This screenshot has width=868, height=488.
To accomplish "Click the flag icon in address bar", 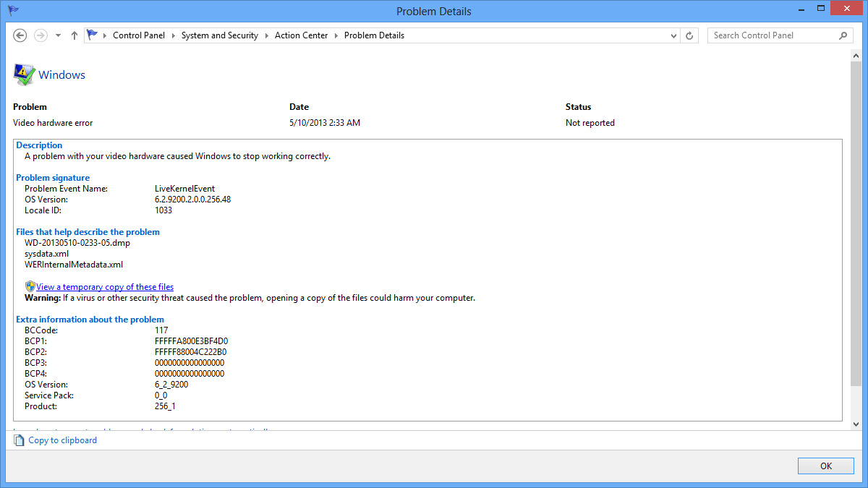I will click(92, 35).
